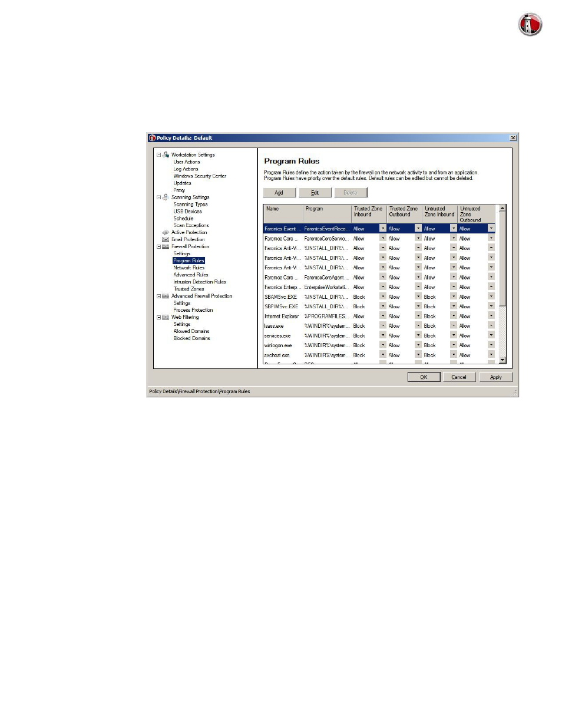Viewport: 562px width, 728px height.
Task: Click the Firewall Protection wall icon
Action: (x=166, y=246)
